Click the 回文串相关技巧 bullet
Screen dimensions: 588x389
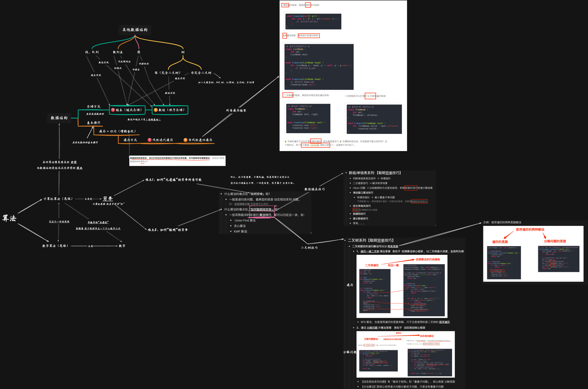point(362,206)
